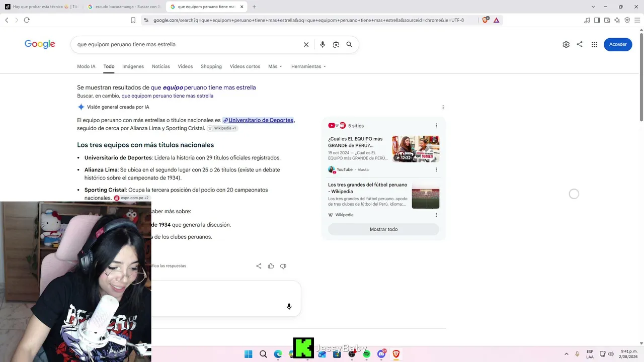Open options for the YouTube source

(436, 170)
